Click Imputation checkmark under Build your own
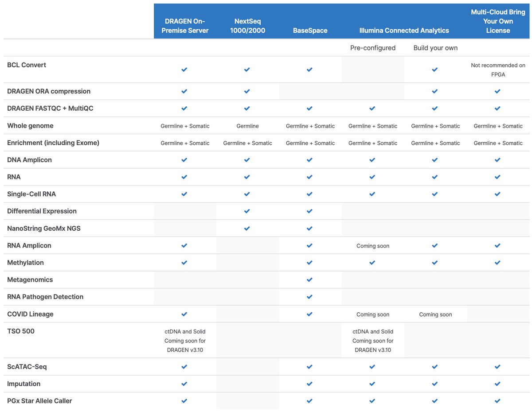 (x=435, y=384)
